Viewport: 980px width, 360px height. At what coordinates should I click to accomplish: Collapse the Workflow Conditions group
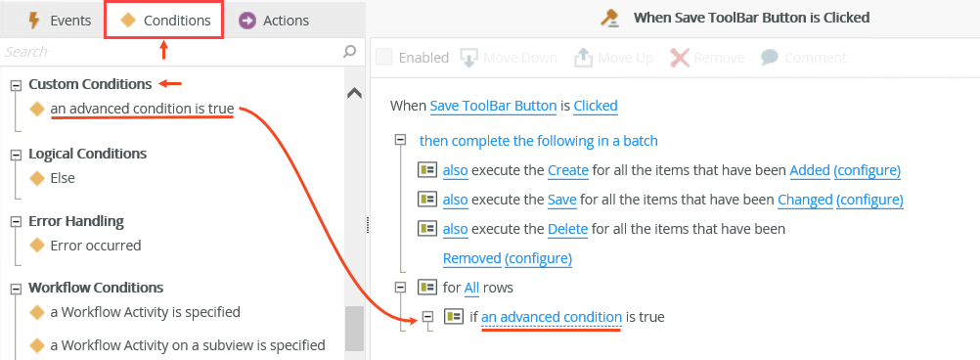coord(16,289)
